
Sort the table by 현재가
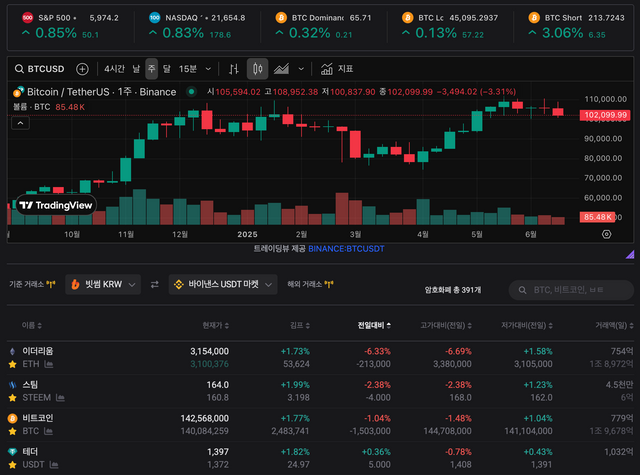216,325
